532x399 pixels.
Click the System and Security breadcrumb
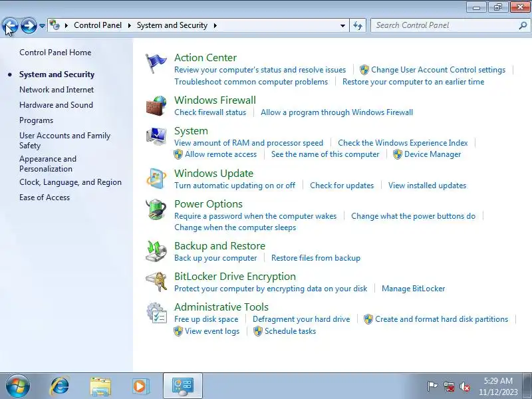point(172,25)
